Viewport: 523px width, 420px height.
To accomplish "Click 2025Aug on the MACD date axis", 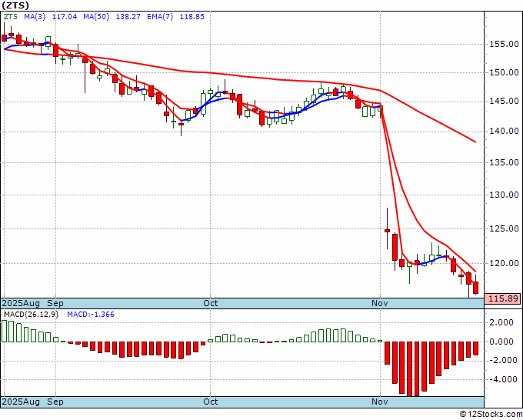I will click(x=21, y=402).
